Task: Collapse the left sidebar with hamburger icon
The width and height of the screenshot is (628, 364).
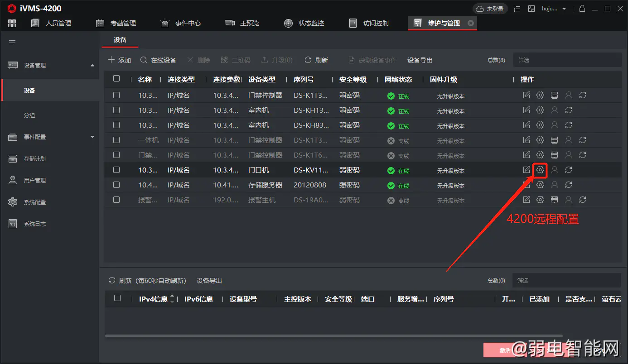Action: pos(12,43)
